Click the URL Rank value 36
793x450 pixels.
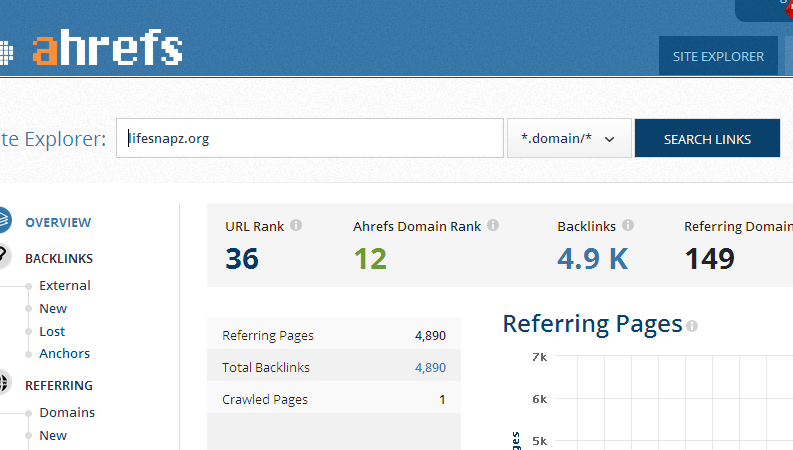pyautogui.click(x=242, y=258)
